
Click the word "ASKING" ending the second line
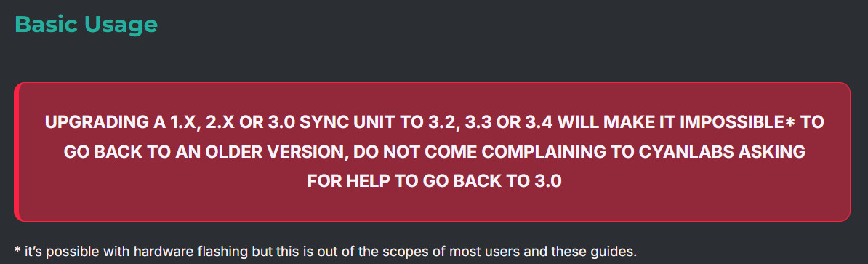pyautogui.click(x=776, y=152)
